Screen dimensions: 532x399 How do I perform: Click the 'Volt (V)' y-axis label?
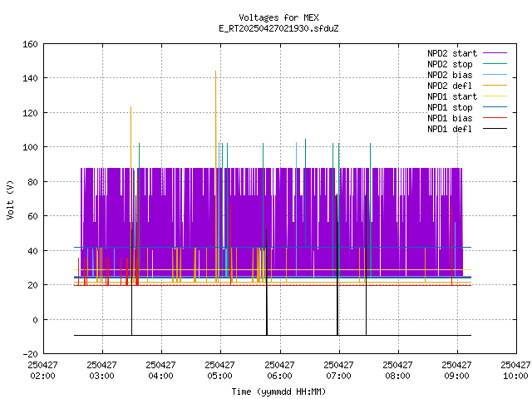pos(10,199)
